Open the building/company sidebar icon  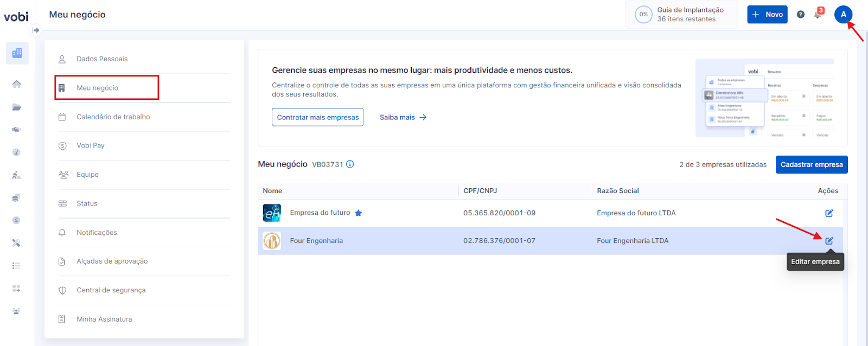click(17, 53)
